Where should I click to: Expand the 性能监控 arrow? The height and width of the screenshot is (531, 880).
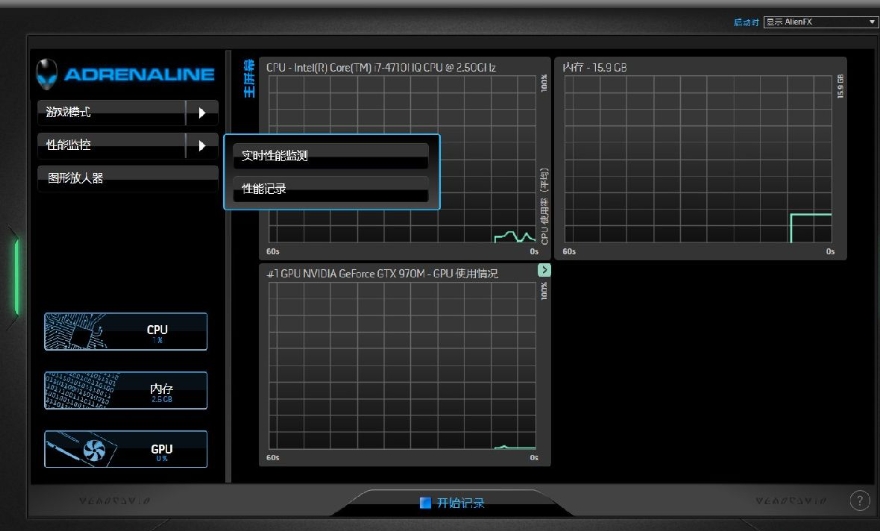click(x=202, y=146)
